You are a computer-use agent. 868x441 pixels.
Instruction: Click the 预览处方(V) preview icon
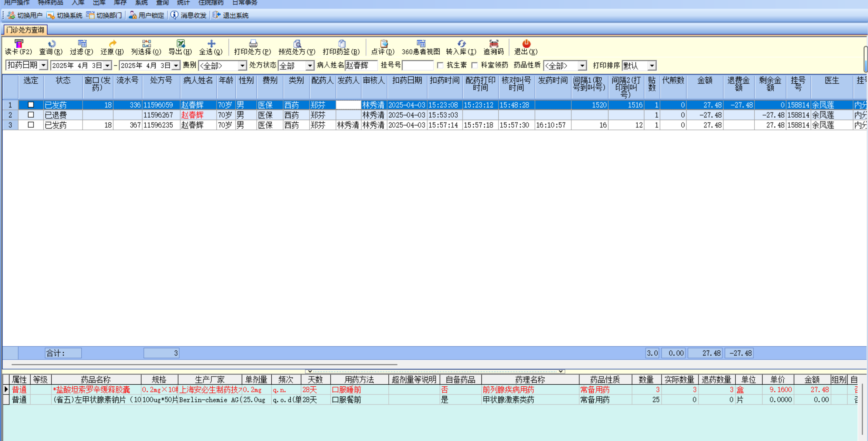pyautogui.click(x=297, y=43)
